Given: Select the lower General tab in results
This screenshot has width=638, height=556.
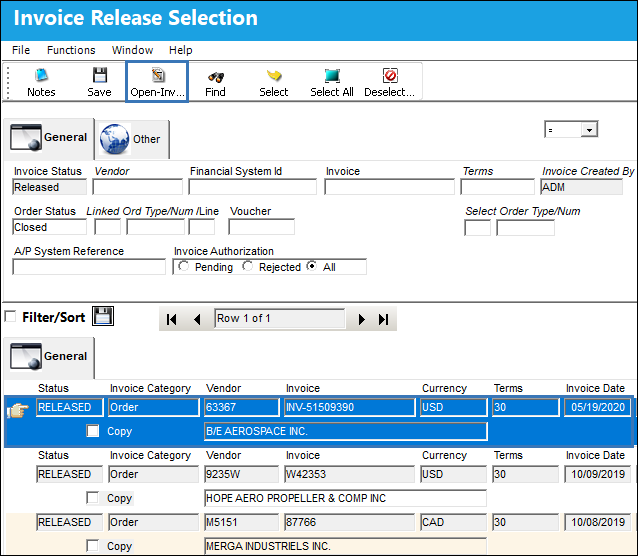Looking at the screenshot, I should 49,357.
